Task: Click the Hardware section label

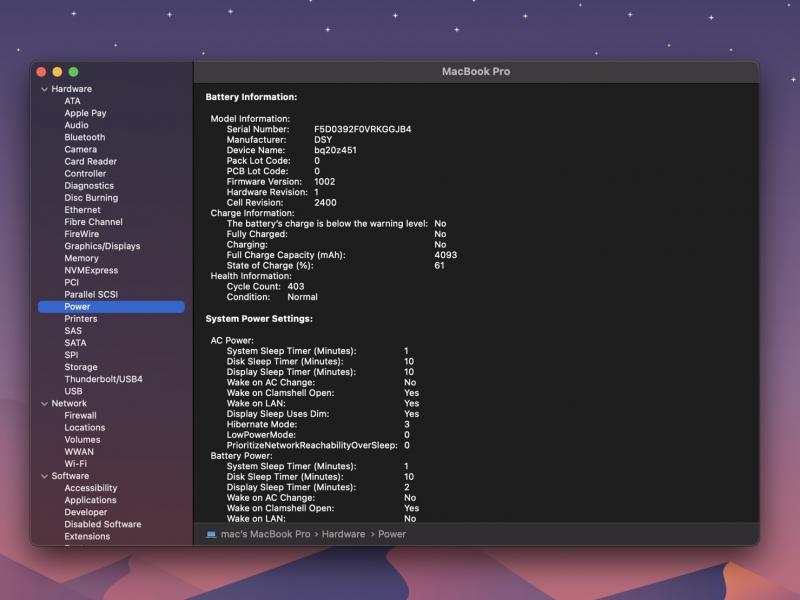Action: [x=72, y=89]
